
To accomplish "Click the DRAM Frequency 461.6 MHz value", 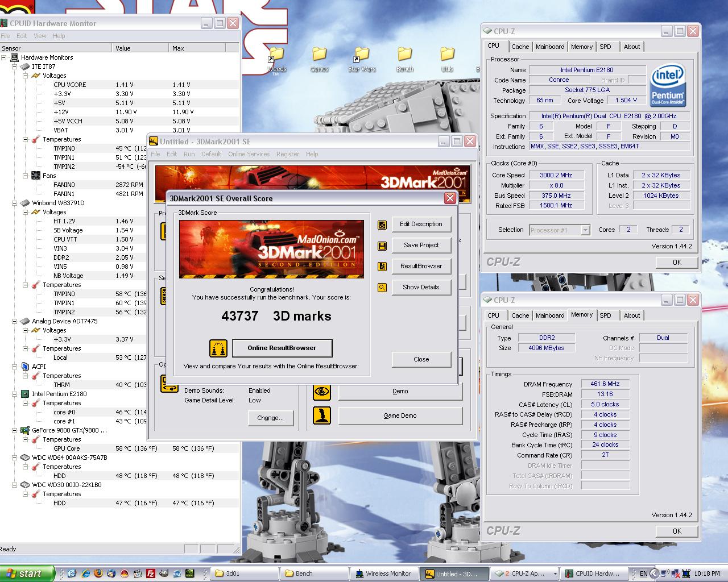I will pyautogui.click(x=605, y=384).
